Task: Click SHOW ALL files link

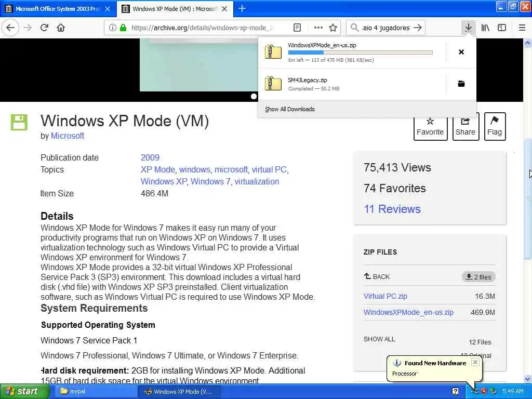Action: [x=379, y=339]
